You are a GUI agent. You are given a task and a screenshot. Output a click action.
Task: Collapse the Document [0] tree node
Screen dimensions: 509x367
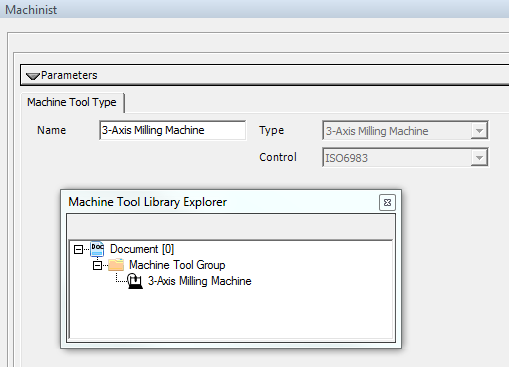pos(78,249)
